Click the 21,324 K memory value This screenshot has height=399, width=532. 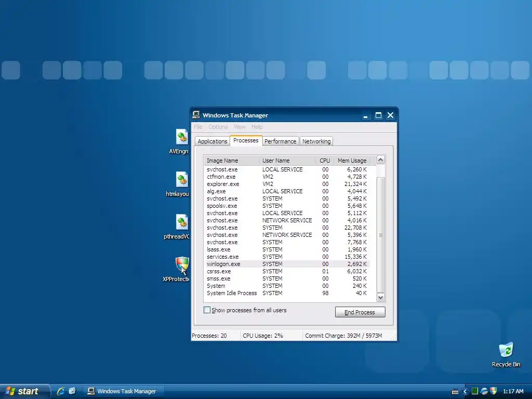pyautogui.click(x=355, y=184)
